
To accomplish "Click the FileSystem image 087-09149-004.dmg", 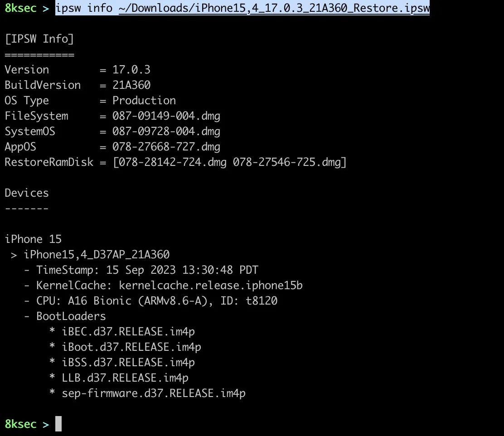I will pyautogui.click(x=166, y=116).
